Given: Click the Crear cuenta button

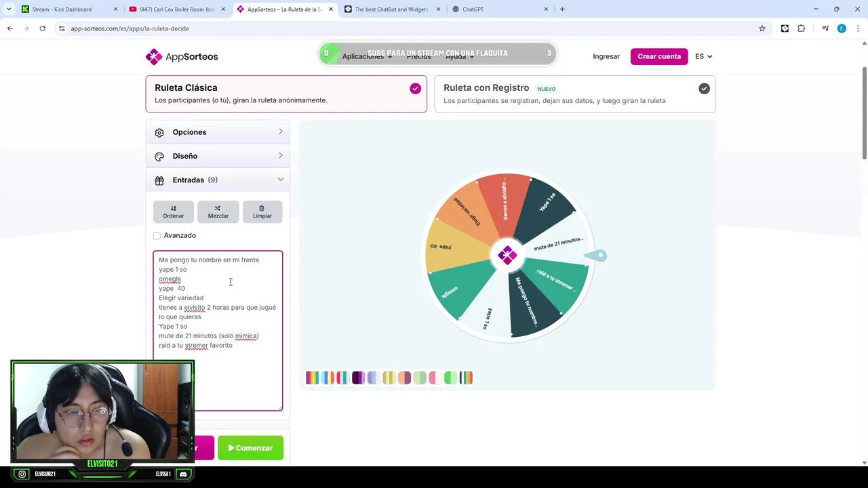Looking at the screenshot, I should click(x=659, y=56).
